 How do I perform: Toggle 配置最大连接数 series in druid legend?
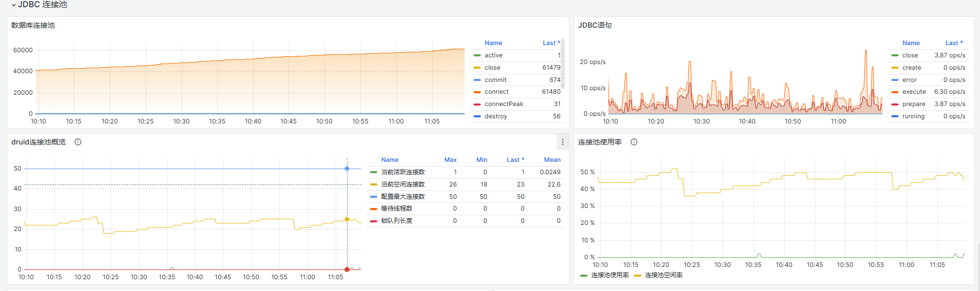coord(403,197)
